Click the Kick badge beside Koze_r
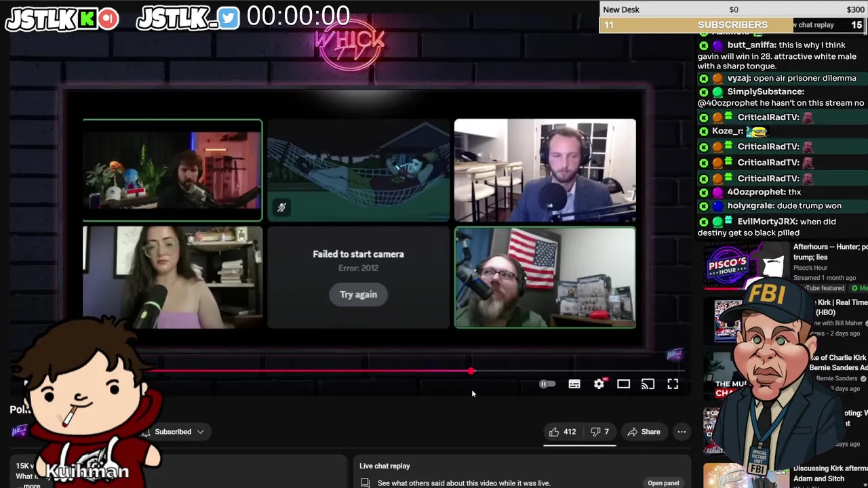 [x=703, y=131]
